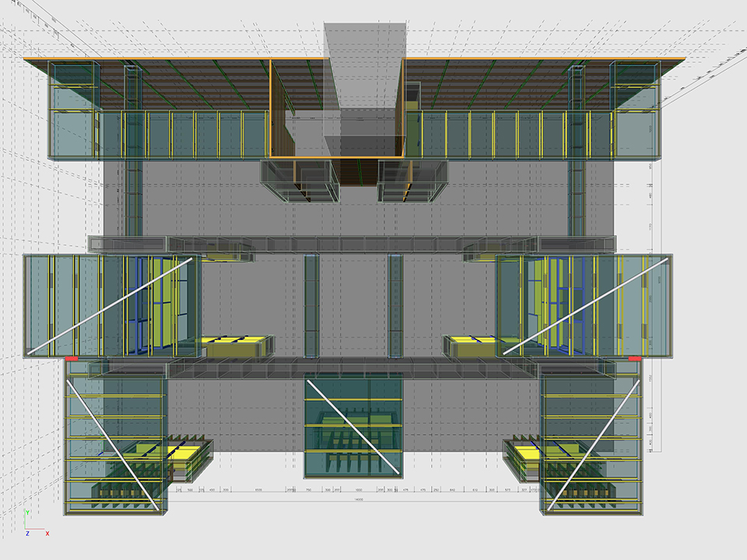Select the left red marker element
The image size is (747, 560).
tap(71, 359)
